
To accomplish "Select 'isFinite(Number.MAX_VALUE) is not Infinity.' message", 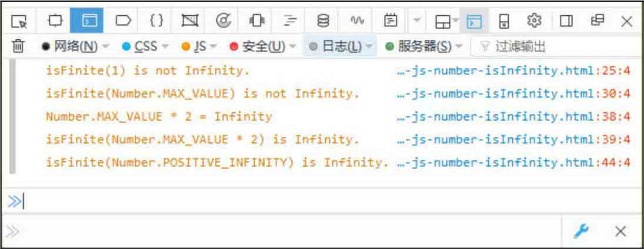I will [203, 94].
